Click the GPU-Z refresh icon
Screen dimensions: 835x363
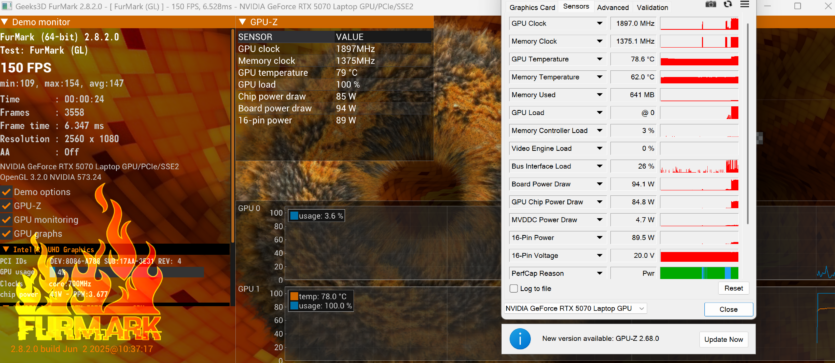pos(728,4)
